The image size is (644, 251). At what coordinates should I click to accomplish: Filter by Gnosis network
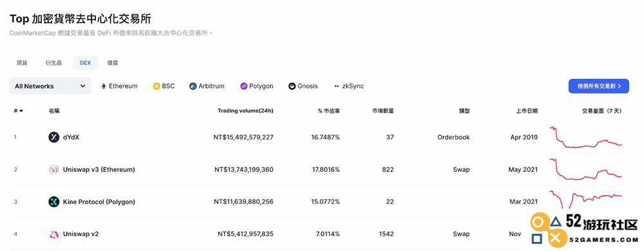(303, 86)
